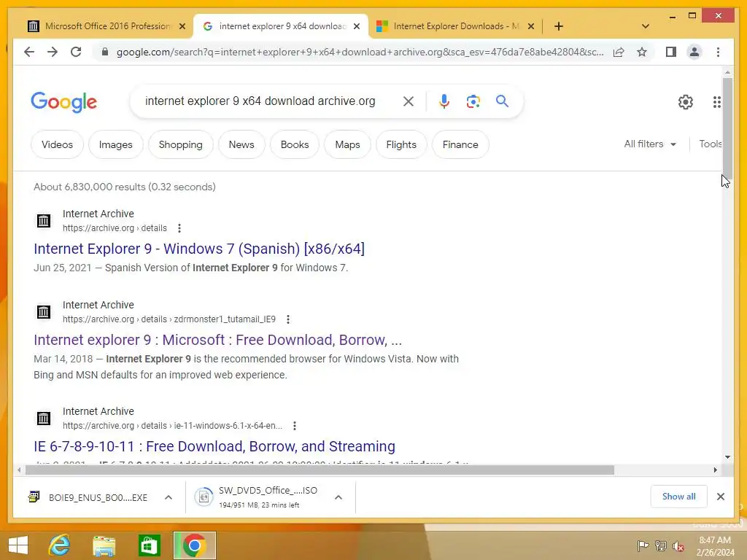Filter results by Videos
Image resolution: width=747 pixels, height=560 pixels.
[x=57, y=144]
